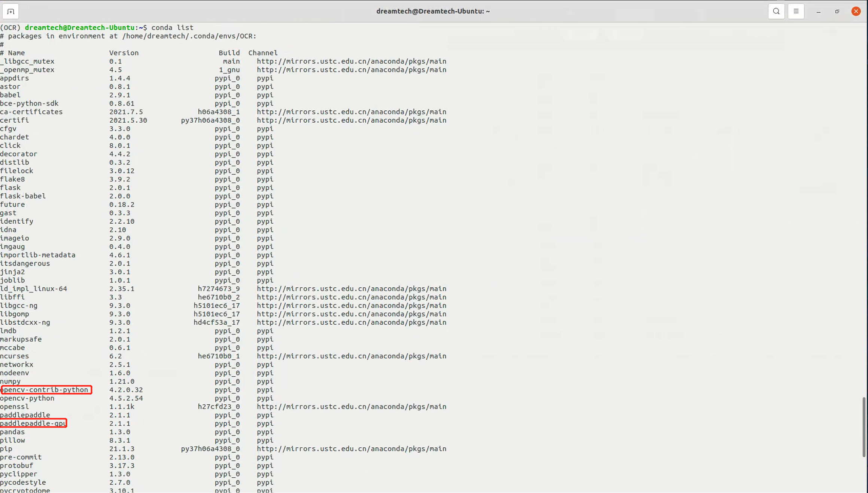Click the importlib-metadata package name

click(x=38, y=255)
